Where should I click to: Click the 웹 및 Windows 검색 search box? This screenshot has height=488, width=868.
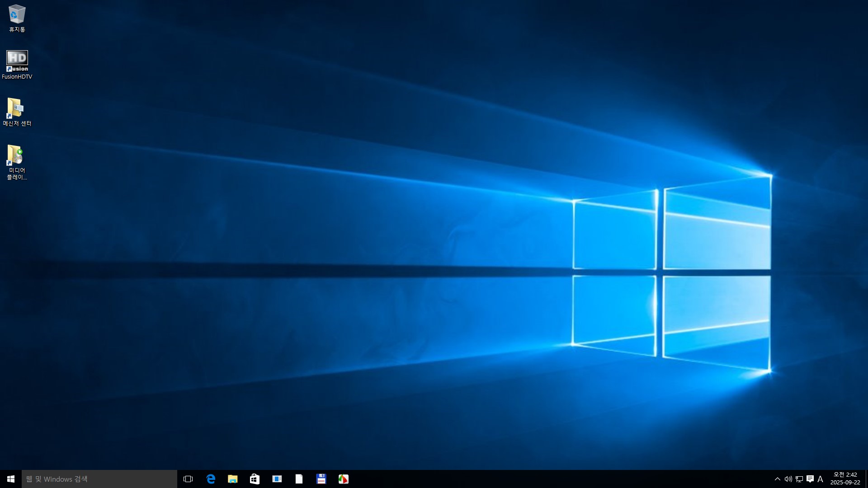99,479
